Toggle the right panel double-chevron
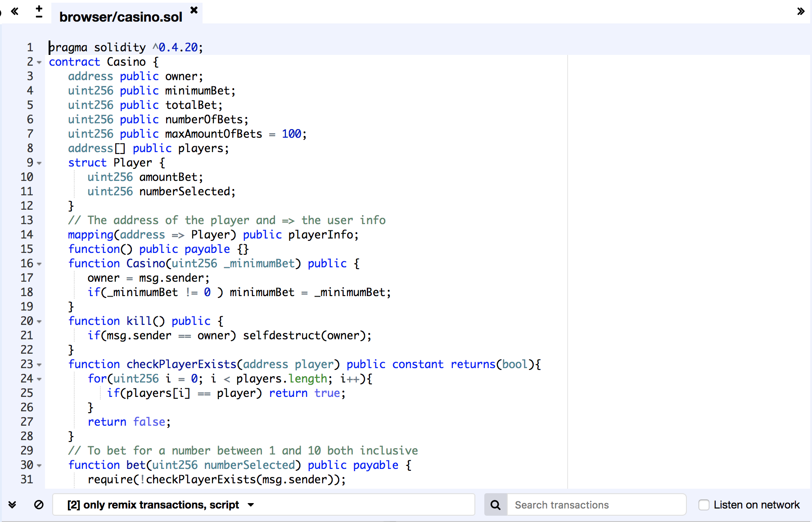Image resolution: width=812 pixels, height=522 pixels. [801, 11]
